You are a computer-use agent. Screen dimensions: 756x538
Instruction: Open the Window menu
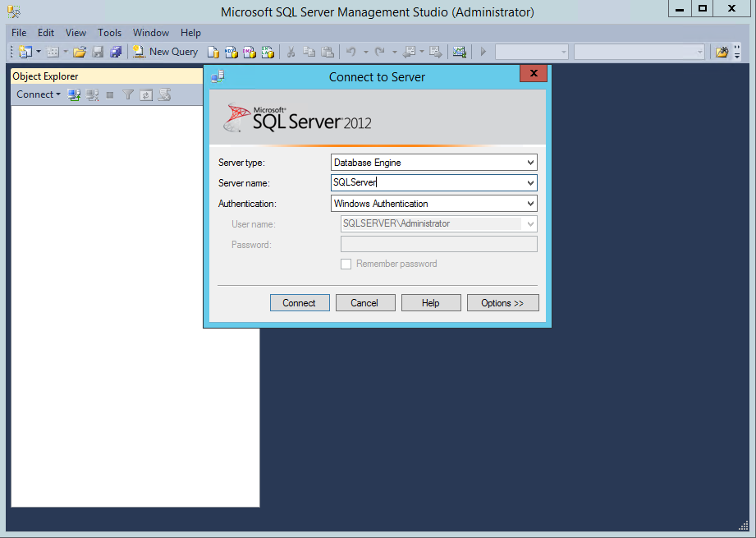151,33
